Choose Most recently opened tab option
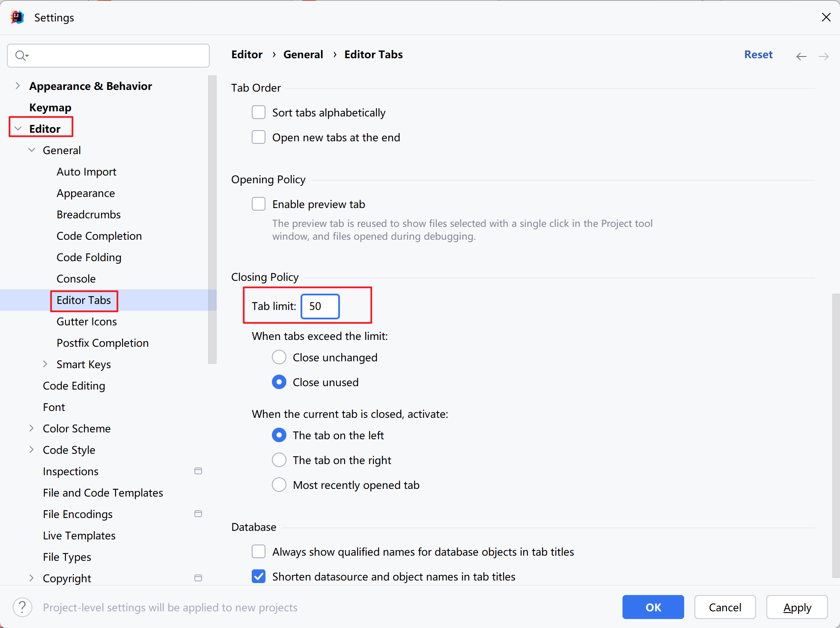This screenshot has height=628, width=840. point(279,485)
